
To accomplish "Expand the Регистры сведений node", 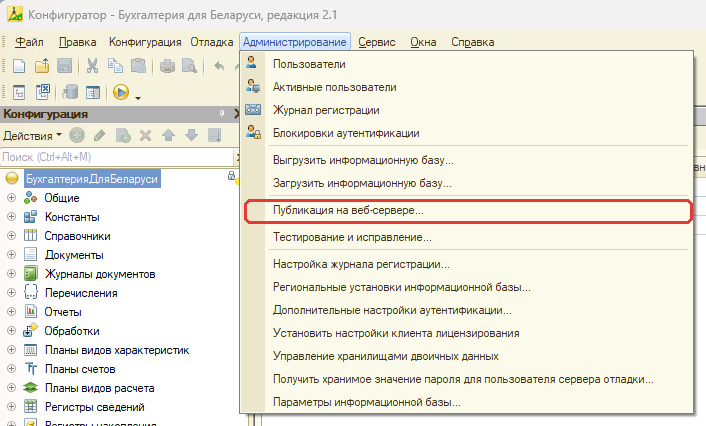I will point(12,407).
